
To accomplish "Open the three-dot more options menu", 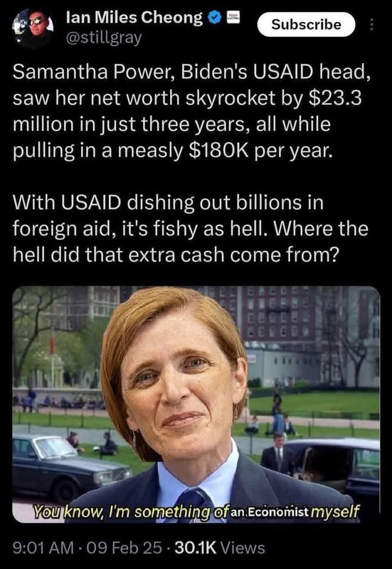I will click(371, 25).
